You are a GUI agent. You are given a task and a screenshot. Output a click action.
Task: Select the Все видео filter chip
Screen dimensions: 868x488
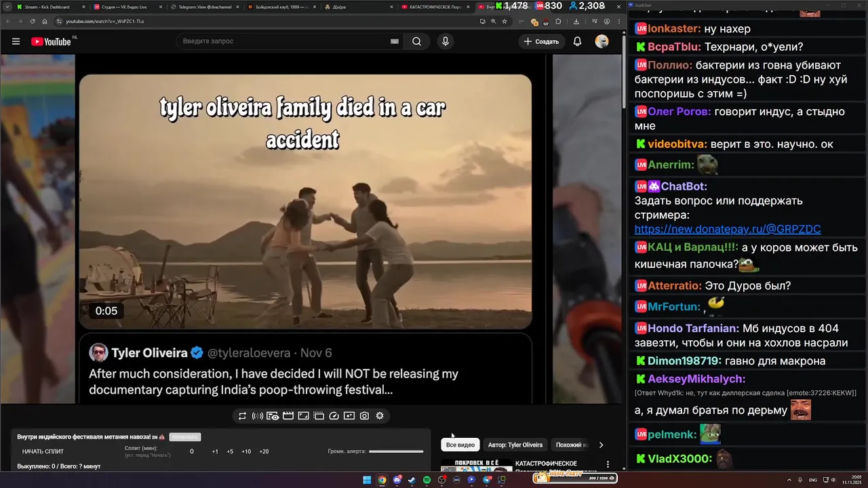click(x=460, y=445)
